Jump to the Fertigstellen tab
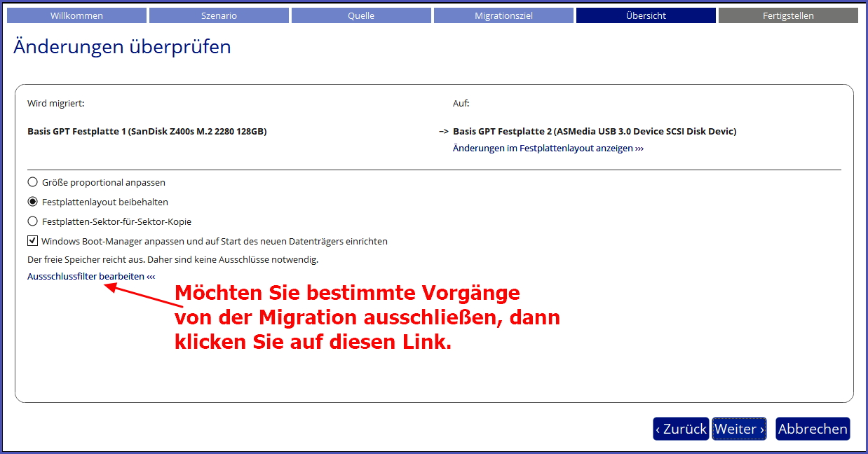Image resolution: width=868 pixels, height=454 pixels. coord(788,15)
